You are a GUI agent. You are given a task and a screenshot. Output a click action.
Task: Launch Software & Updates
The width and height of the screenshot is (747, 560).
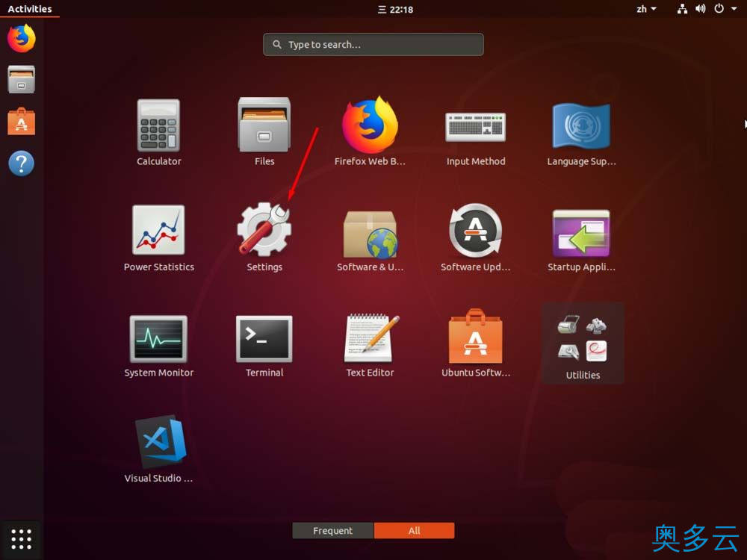coord(370,241)
